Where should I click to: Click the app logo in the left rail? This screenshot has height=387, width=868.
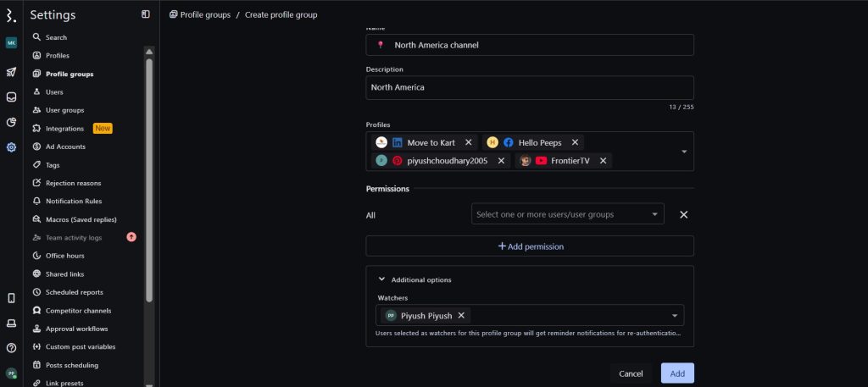[11, 15]
